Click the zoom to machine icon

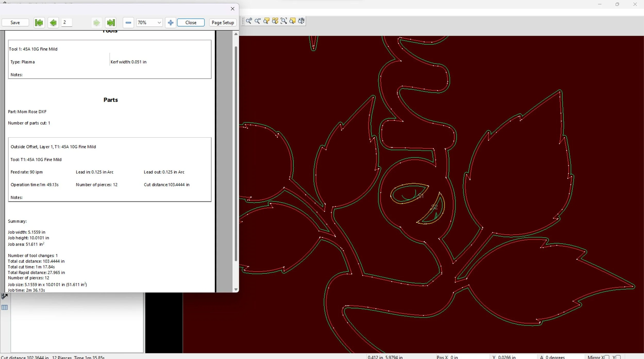tap(301, 21)
